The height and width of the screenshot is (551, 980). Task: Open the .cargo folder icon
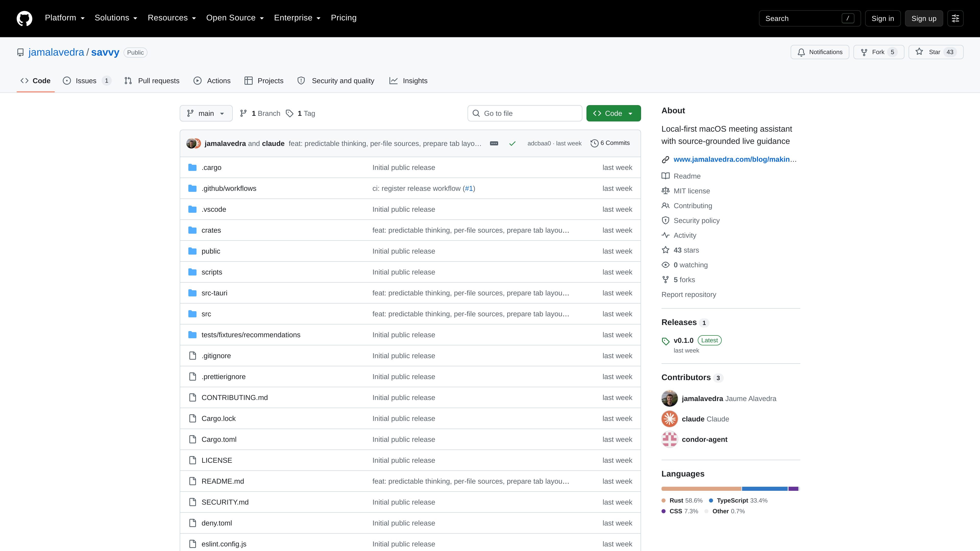pos(192,167)
